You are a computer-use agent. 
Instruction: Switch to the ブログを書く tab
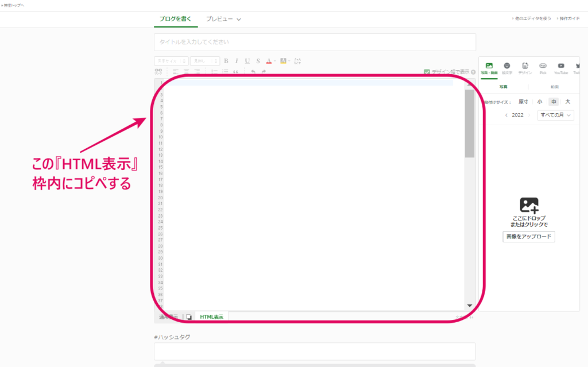click(176, 19)
